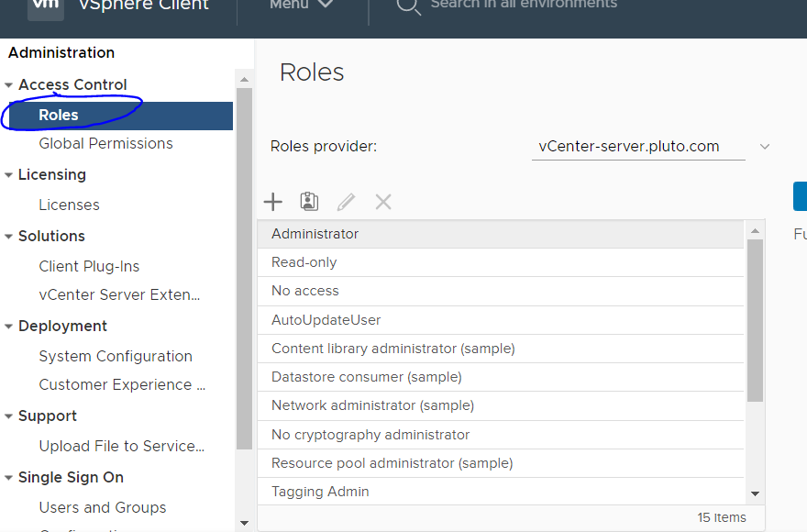This screenshot has height=532, width=807.
Task: Click the search magnifier icon
Action: 408,7
